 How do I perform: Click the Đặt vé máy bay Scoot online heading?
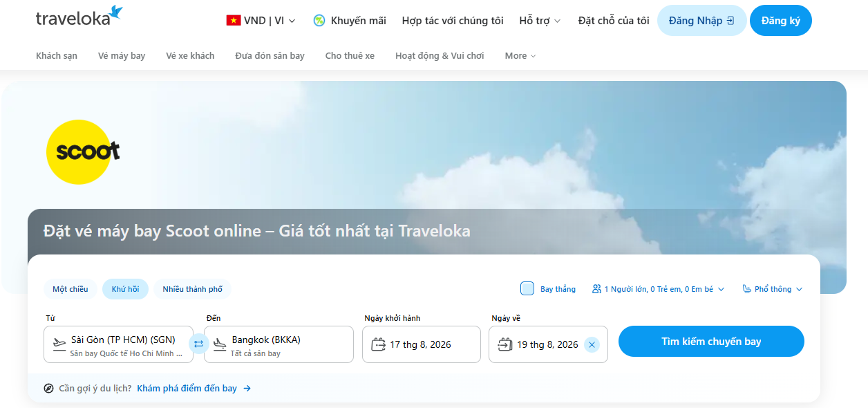click(256, 231)
